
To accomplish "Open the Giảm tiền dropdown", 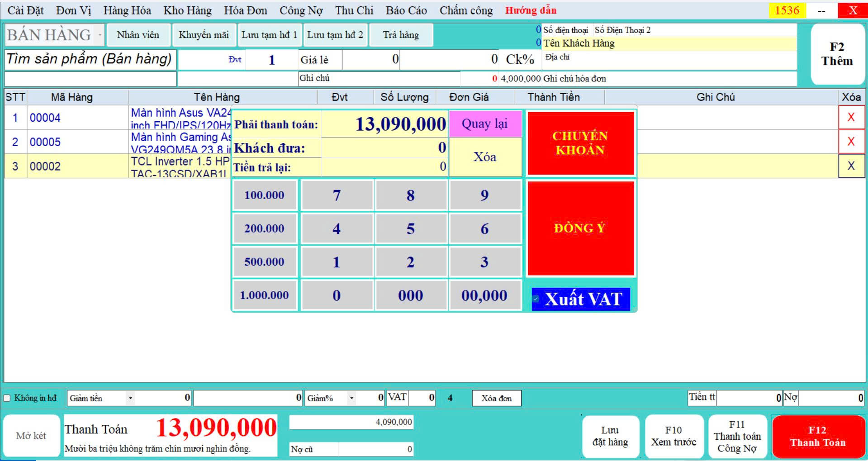I will (130, 399).
